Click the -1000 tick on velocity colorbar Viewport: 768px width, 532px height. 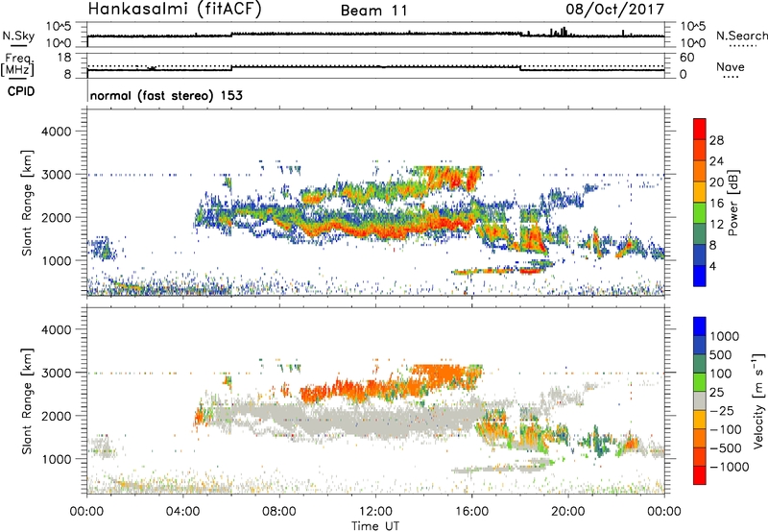[729, 467]
